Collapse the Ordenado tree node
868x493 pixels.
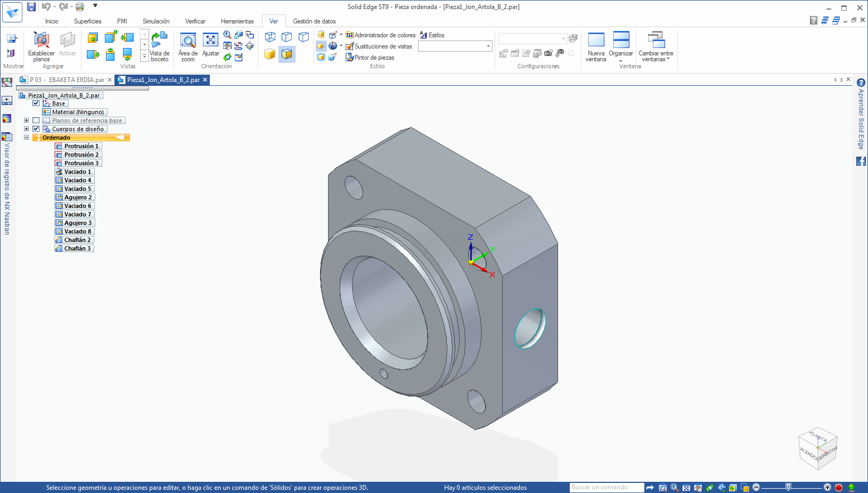(x=26, y=138)
